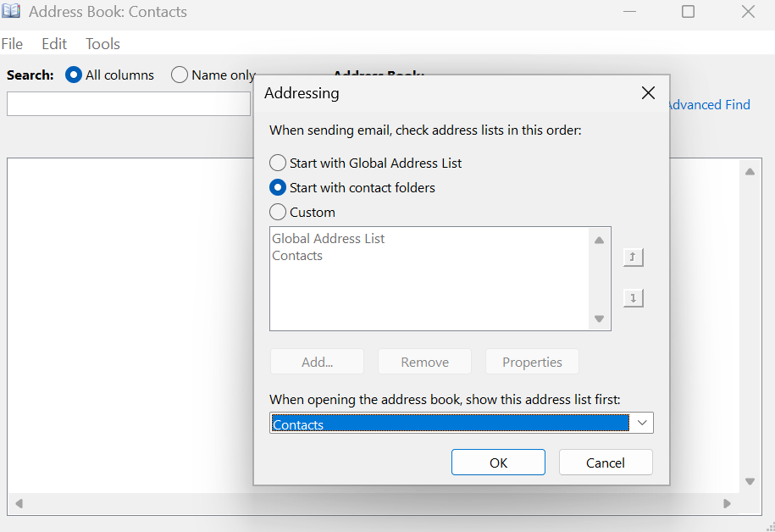Minimize the Address Book window
Screen dimensions: 775x532
point(629,11)
